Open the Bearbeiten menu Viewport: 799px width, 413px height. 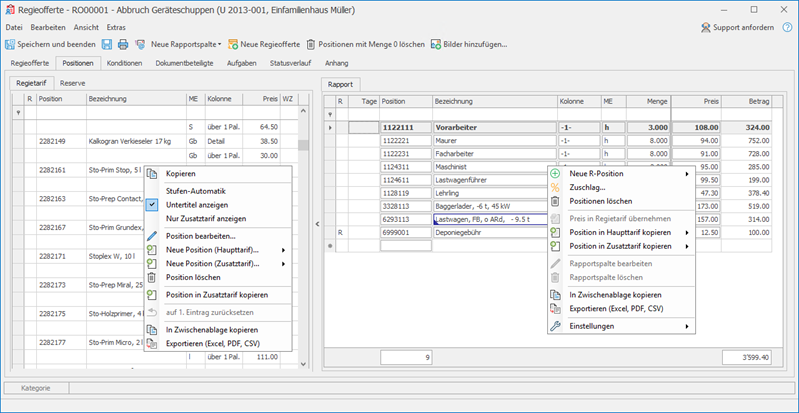point(47,27)
